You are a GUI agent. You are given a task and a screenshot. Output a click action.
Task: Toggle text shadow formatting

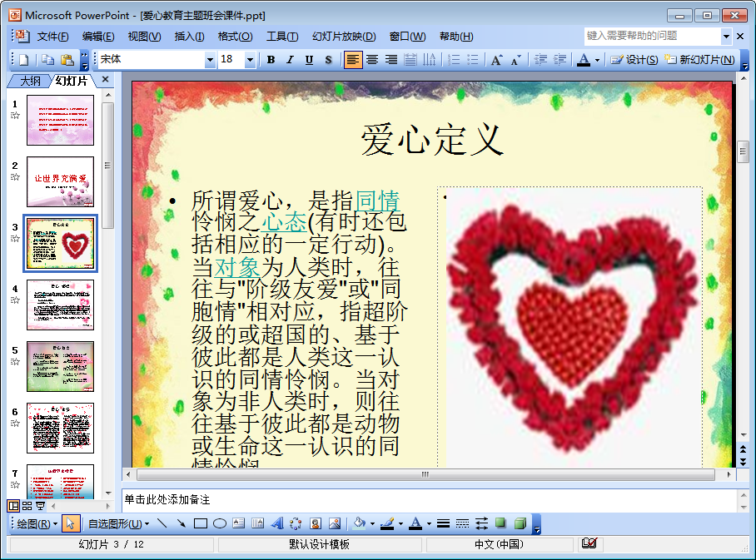click(x=328, y=60)
